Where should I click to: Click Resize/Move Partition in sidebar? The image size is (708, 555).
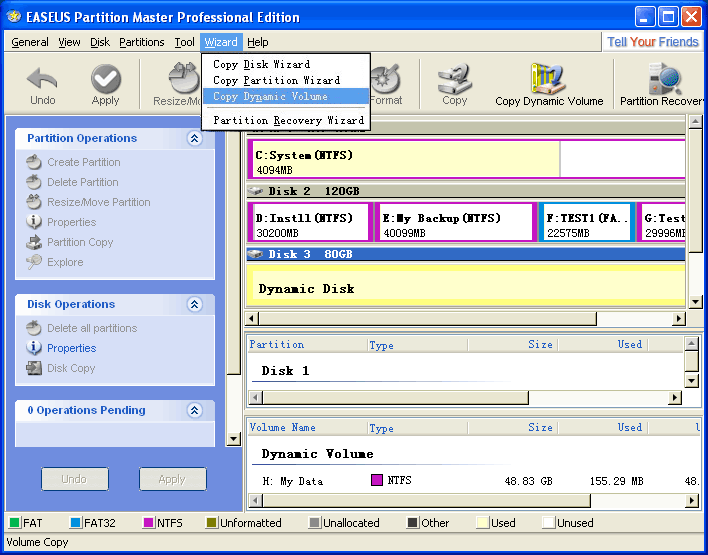click(99, 202)
